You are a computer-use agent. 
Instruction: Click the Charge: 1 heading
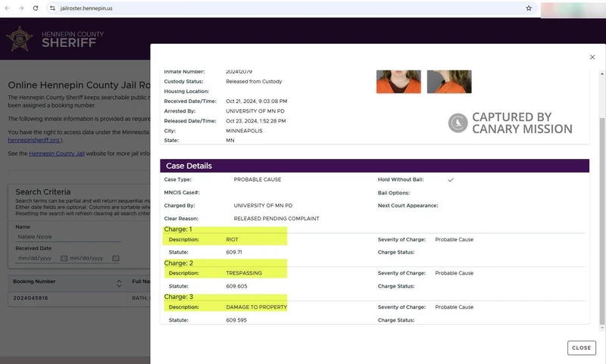pyautogui.click(x=178, y=229)
